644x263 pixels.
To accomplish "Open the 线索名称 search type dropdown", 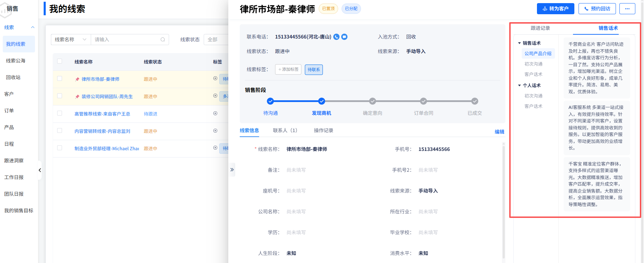I will [71, 40].
